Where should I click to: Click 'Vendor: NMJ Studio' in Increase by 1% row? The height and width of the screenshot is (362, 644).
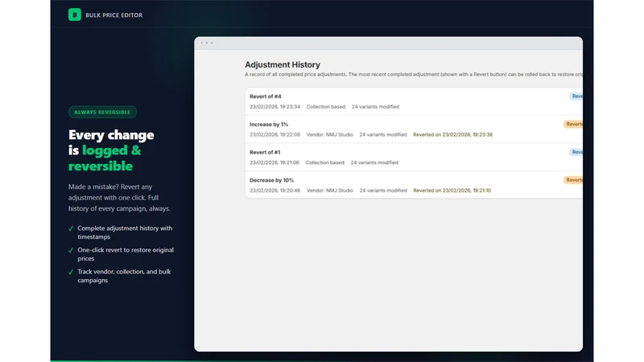(x=329, y=134)
